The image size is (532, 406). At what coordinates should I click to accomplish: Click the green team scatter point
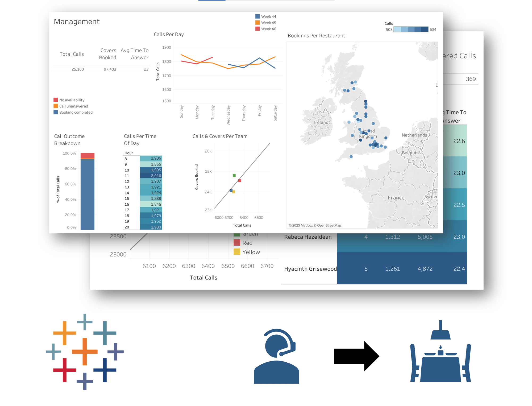(x=234, y=175)
